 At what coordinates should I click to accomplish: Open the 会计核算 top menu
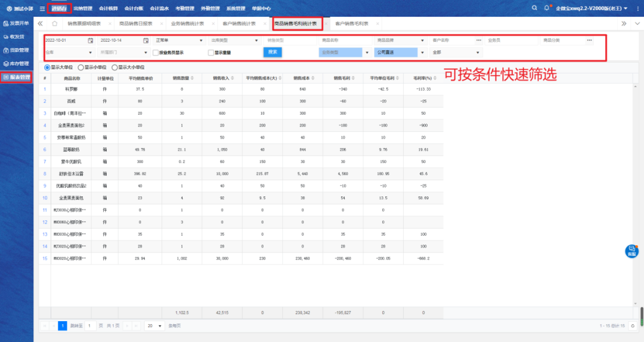[x=108, y=8]
